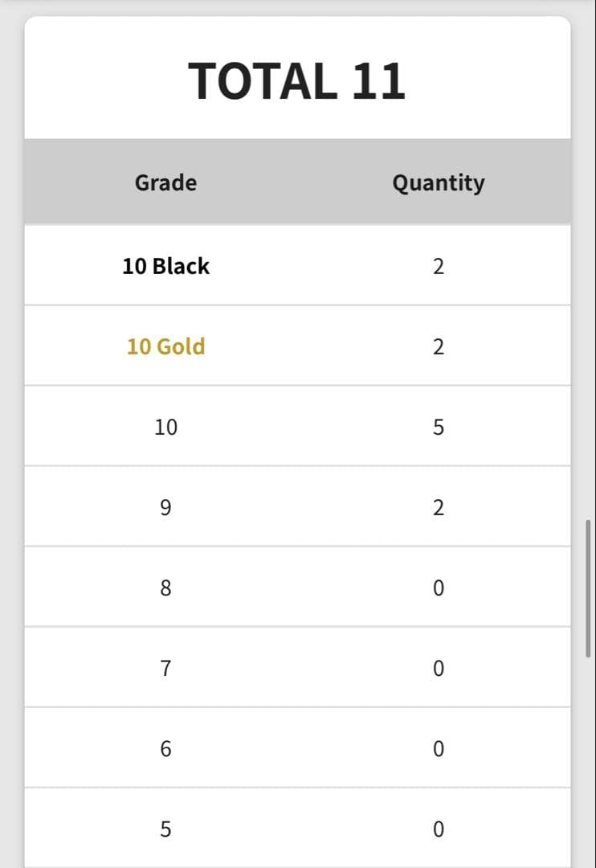Screen dimensions: 596x868
Task: Click the Grade column header
Action: pos(165,183)
